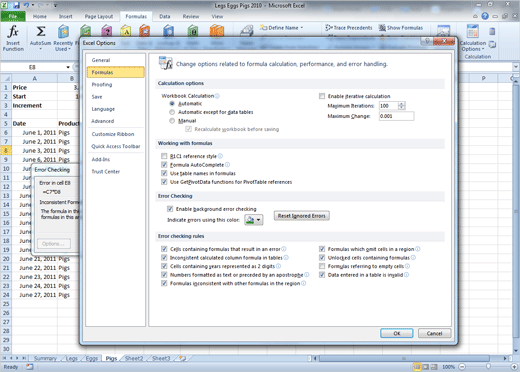Click the AutoSum sigma icon

tap(41, 32)
